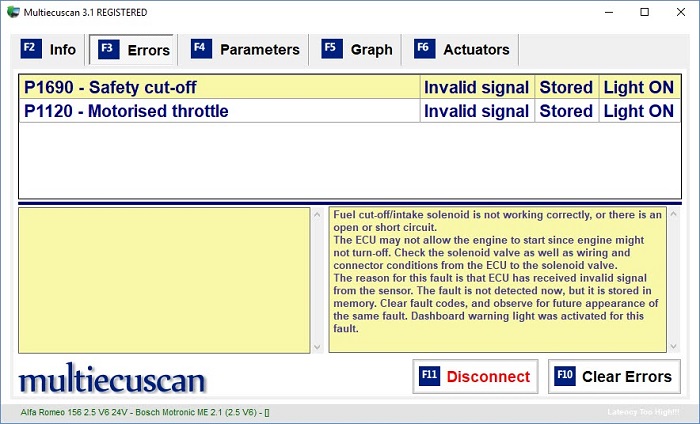Open the Parameters tab
The width and height of the screenshot is (700, 424).
245,50
